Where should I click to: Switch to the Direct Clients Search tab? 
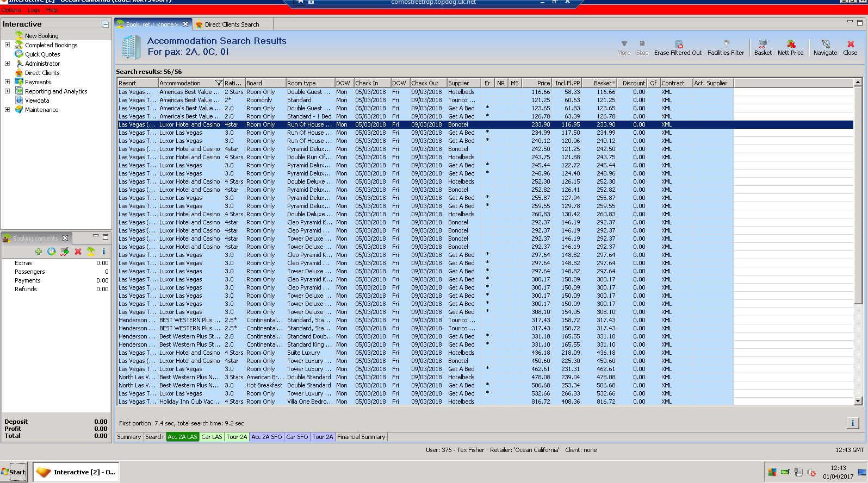pyautogui.click(x=232, y=24)
